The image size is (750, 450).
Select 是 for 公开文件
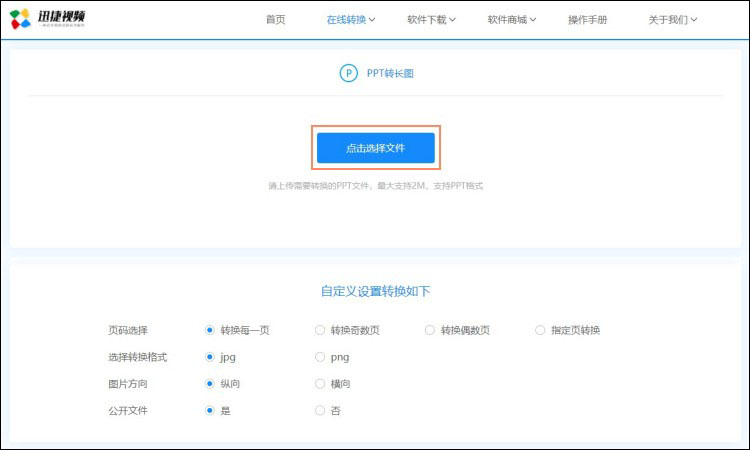[x=210, y=410]
